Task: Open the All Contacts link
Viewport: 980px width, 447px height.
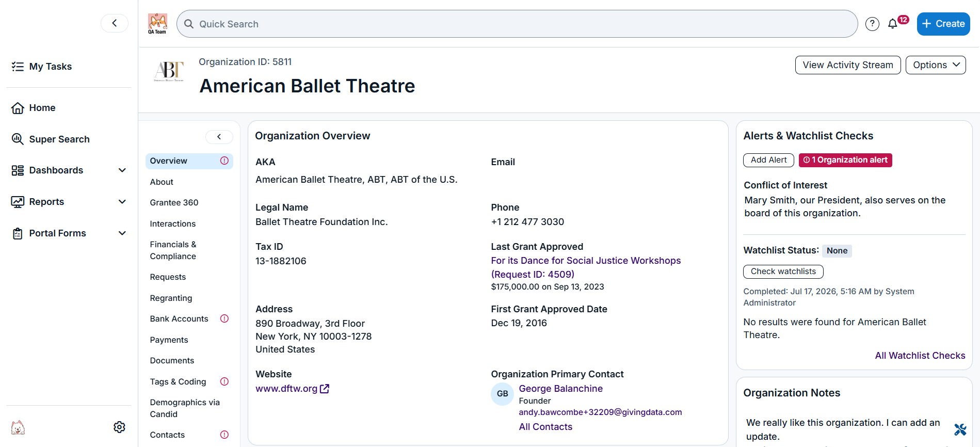Action: (545, 427)
